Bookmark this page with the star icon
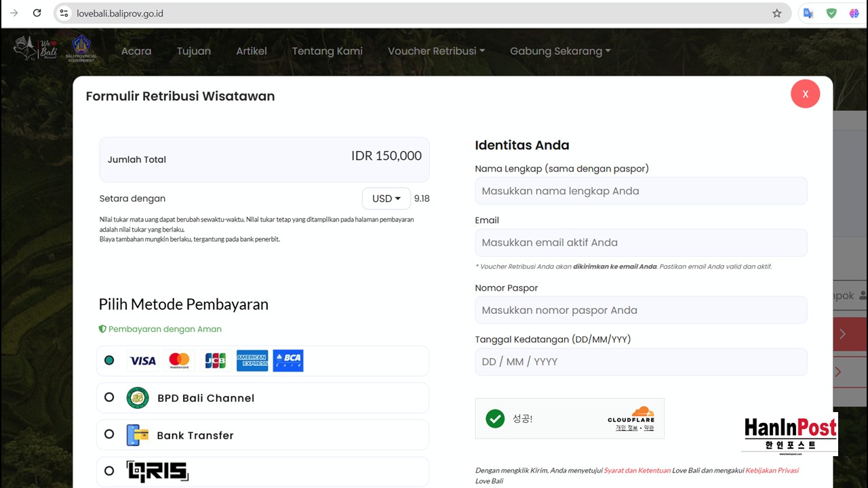This screenshot has height=488, width=868. click(776, 13)
